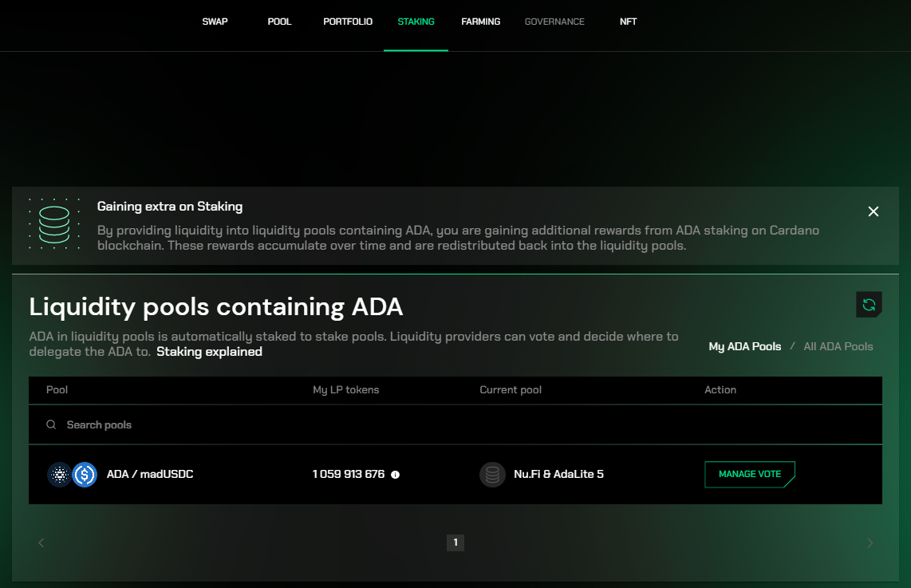Dismiss the Gaining extra on Staking banner
Viewport: 911px width, 588px height.
873,211
